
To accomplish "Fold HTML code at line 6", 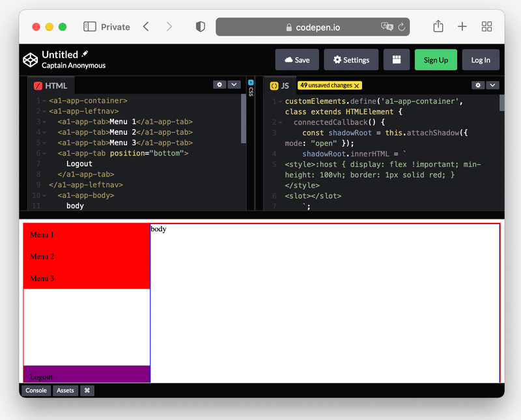I will 44,154.
